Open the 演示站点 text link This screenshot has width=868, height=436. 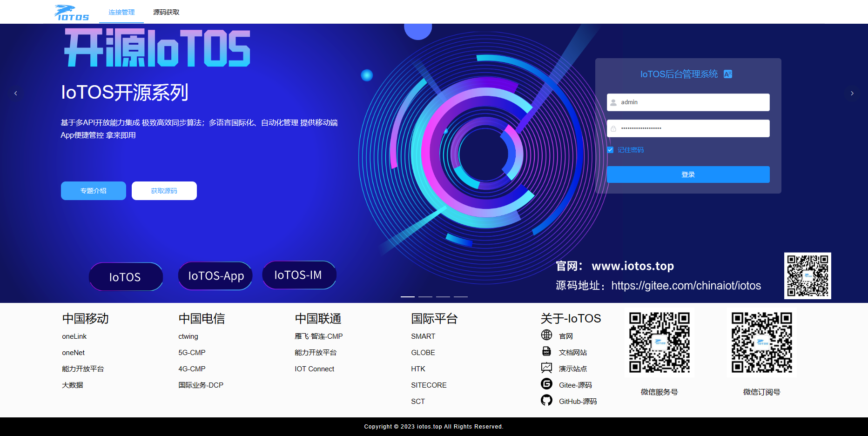click(x=573, y=369)
